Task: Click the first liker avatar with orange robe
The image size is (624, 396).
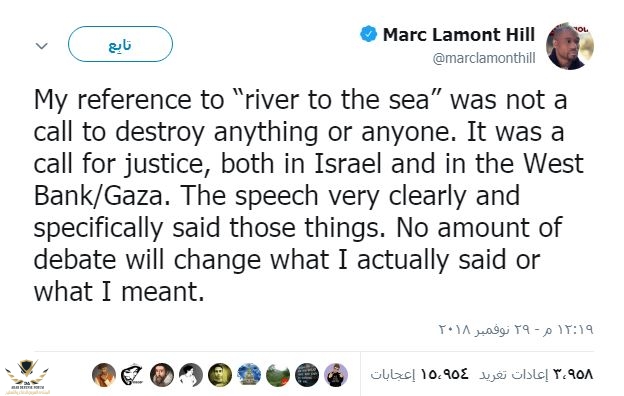Action: (x=103, y=375)
